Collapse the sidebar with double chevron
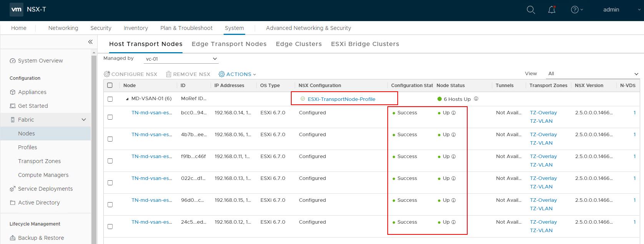644x244 pixels. click(x=90, y=42)
